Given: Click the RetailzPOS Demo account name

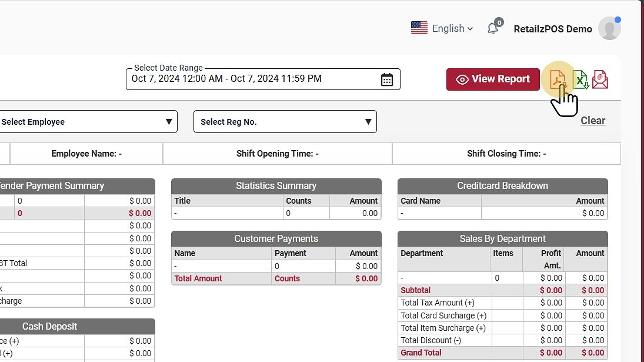Looking at the screenshot, I should pyautogui.click(x=553, y=29).
